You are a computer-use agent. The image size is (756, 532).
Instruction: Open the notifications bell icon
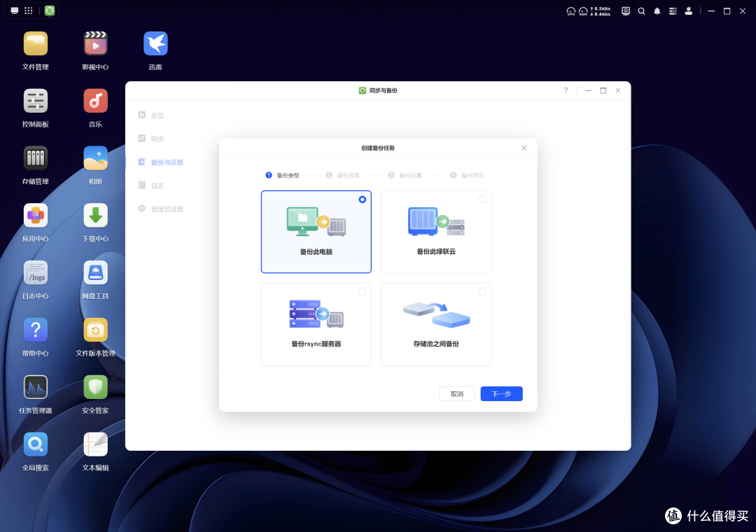coord(657,11)
